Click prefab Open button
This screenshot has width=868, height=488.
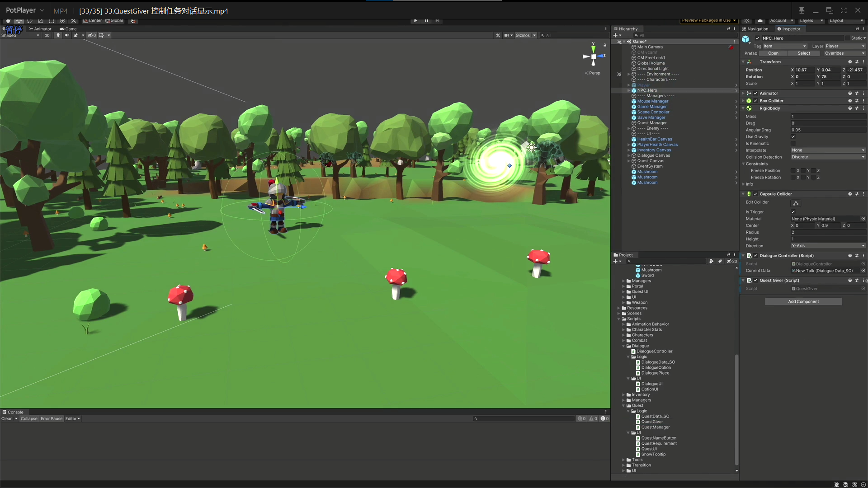(774, 53)
